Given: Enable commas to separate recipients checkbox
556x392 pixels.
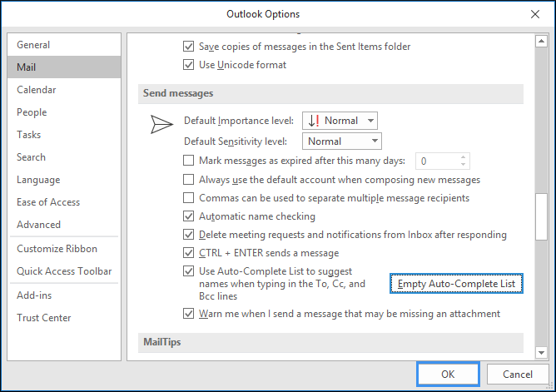Looking at the screenshot, I should pos(188,198).
